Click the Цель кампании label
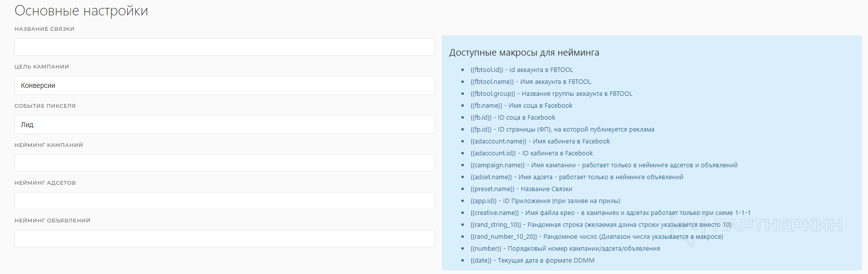The image size is (868, 274). pos(42,67)
